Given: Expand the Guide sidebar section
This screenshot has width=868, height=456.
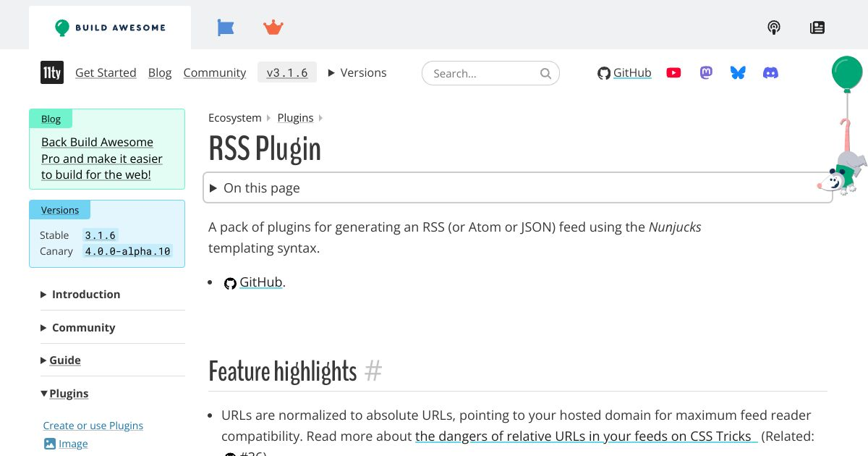Looking at the screenshot, I should [61, 360].
